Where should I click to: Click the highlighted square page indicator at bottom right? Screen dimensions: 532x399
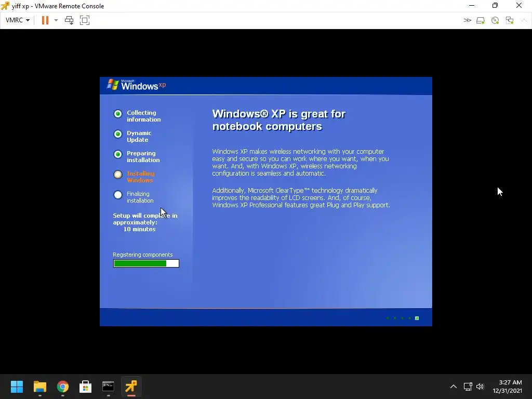417,318
